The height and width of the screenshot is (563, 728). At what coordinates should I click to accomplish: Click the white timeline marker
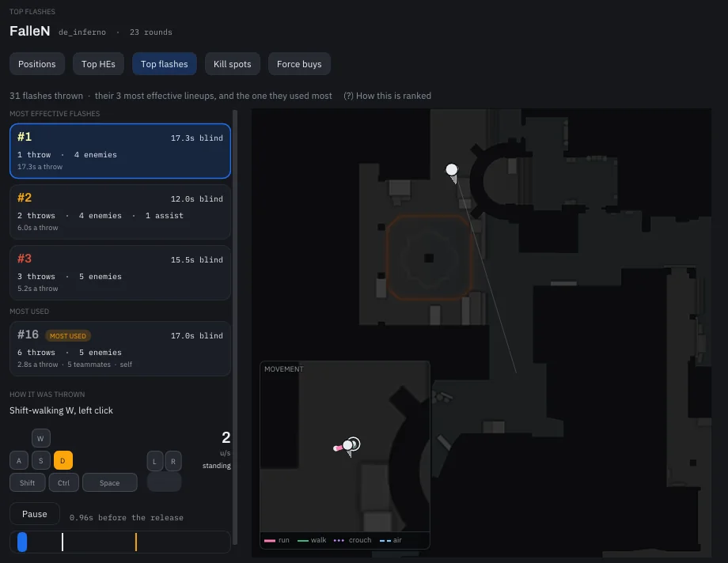[x=63, y=542]
